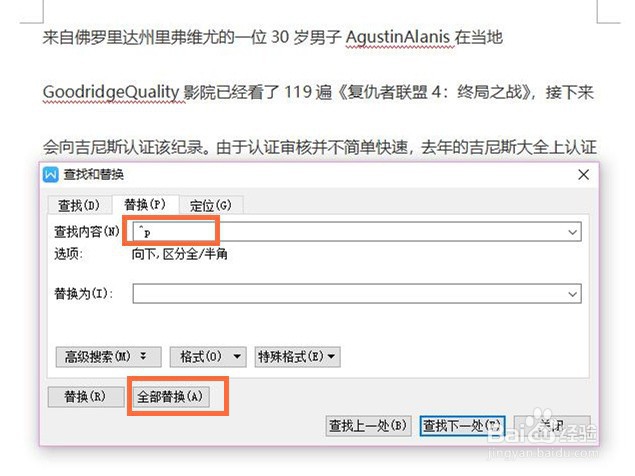Screen dimensions: 635x476
Task: Click into the 替换为 input field
Action: (357, 294)
